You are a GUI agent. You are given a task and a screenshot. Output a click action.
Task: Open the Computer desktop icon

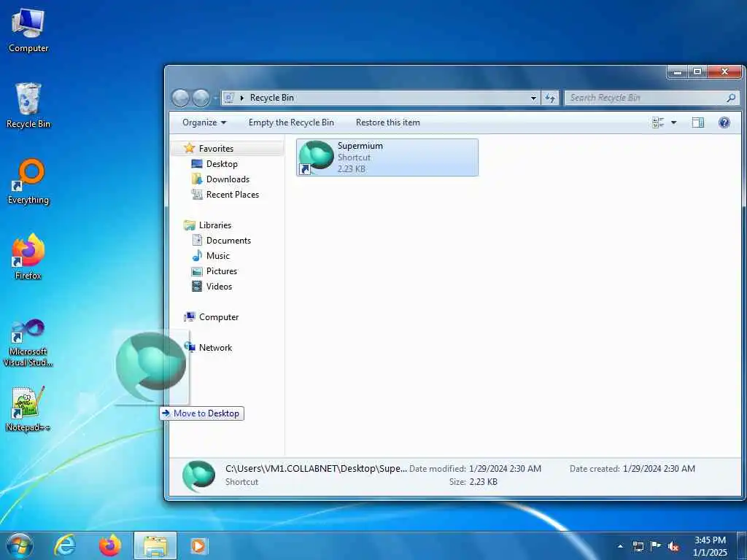click(x=28, y=31)
